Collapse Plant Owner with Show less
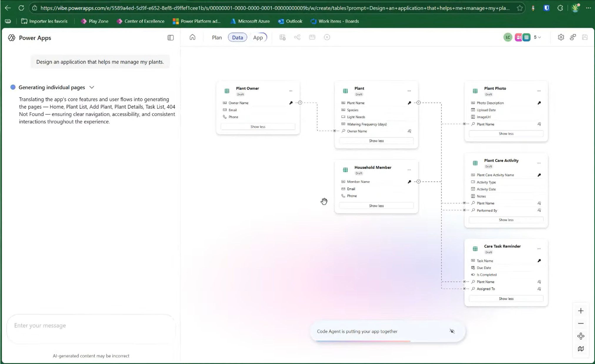This screenshot has height=364, width=595. click(258, 127)
